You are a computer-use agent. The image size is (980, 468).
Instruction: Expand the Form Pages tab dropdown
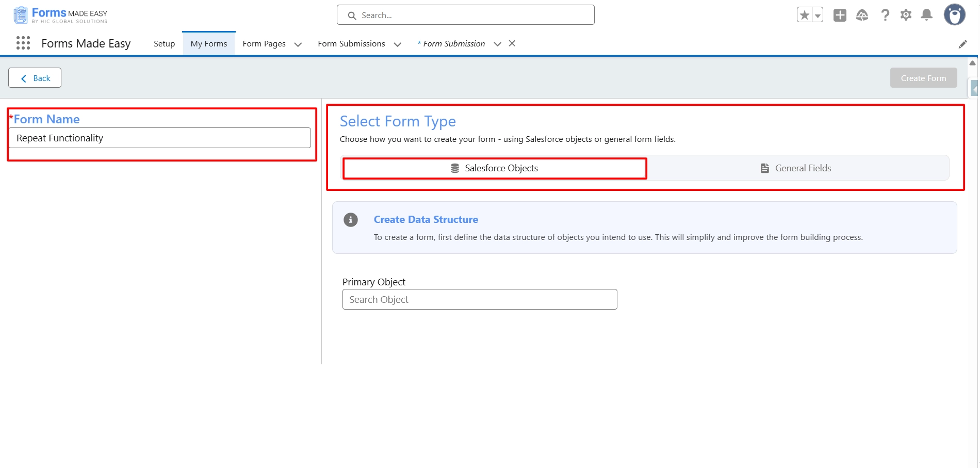pyautogui.click(x=298, y=44)
